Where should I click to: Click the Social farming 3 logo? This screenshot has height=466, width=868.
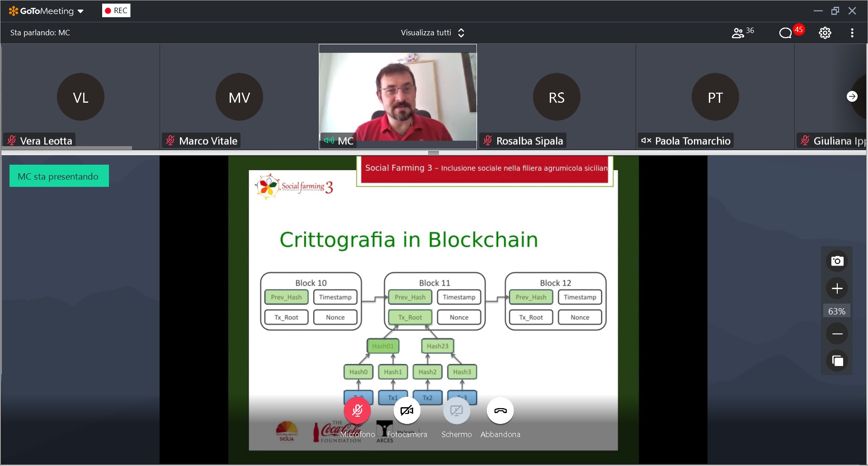(x=294, y=186)
